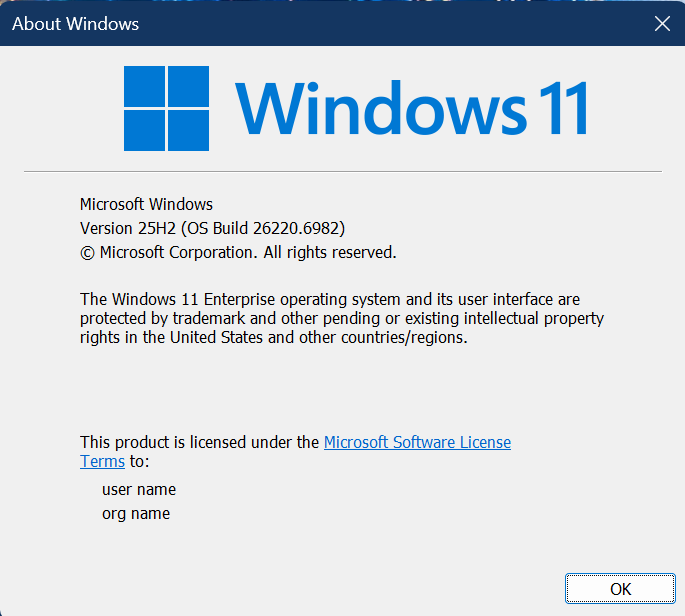Close the About Windows dialog
This screenshot has height=616, width=685.
pos(662,24)
